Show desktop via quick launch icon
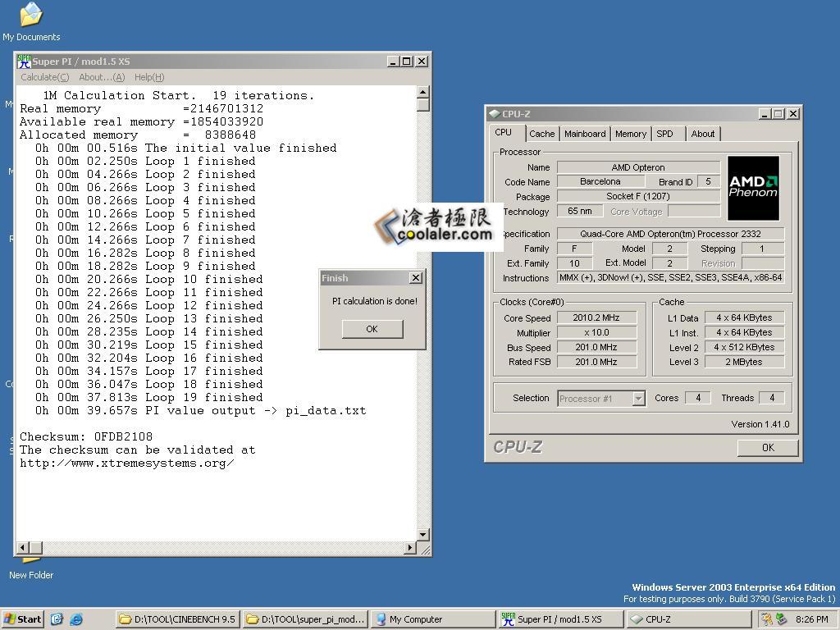The image size is (840, 630). 57,619
